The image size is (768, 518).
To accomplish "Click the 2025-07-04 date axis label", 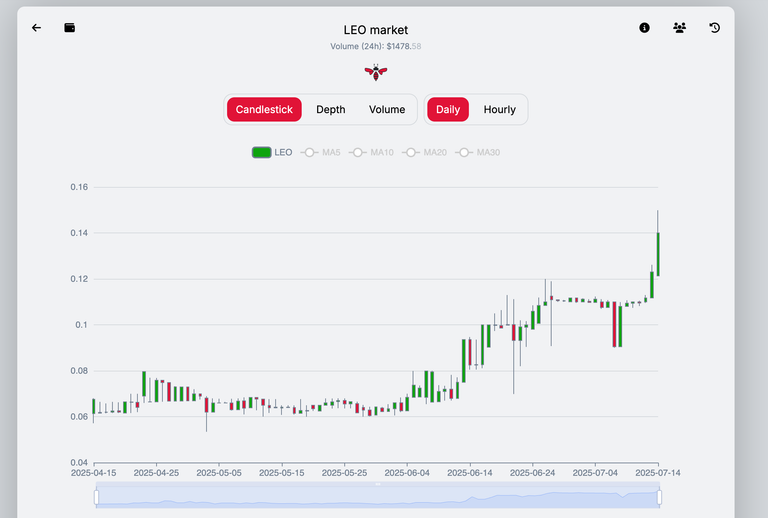I will click(x=595, y=473).
